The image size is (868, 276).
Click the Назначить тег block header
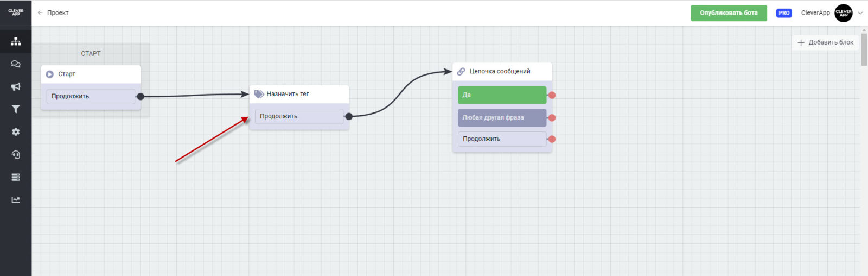pyautogui.click(x=299, y=94)
